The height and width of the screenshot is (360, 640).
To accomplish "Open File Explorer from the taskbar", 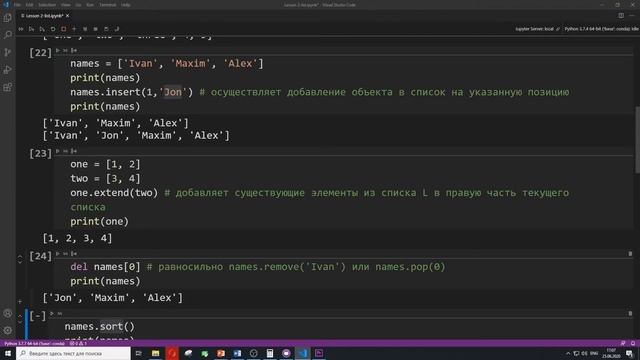I will (156, 353).
